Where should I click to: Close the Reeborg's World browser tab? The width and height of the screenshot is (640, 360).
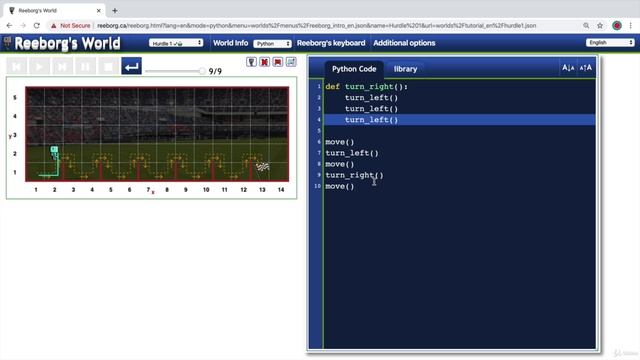point(98,11)
